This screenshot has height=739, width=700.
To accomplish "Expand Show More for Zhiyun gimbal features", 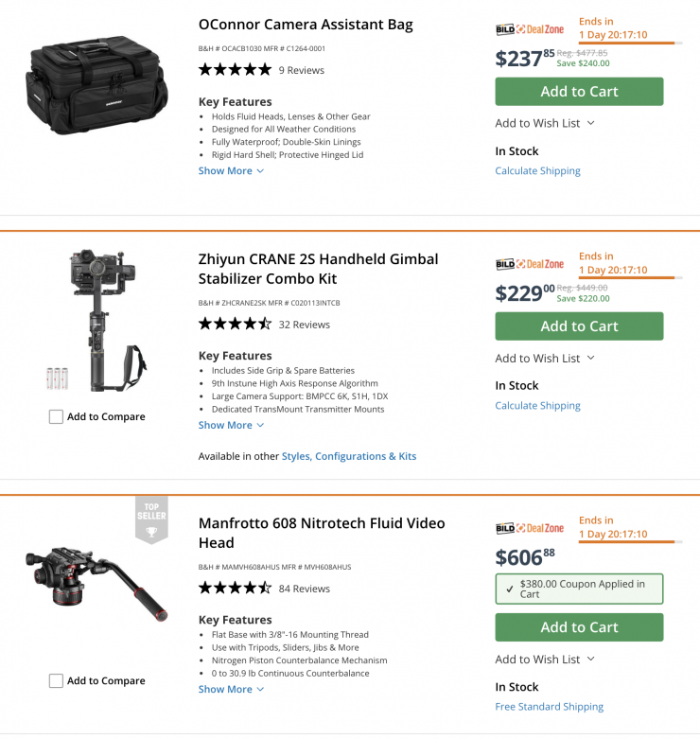I will tap(231, 426).
